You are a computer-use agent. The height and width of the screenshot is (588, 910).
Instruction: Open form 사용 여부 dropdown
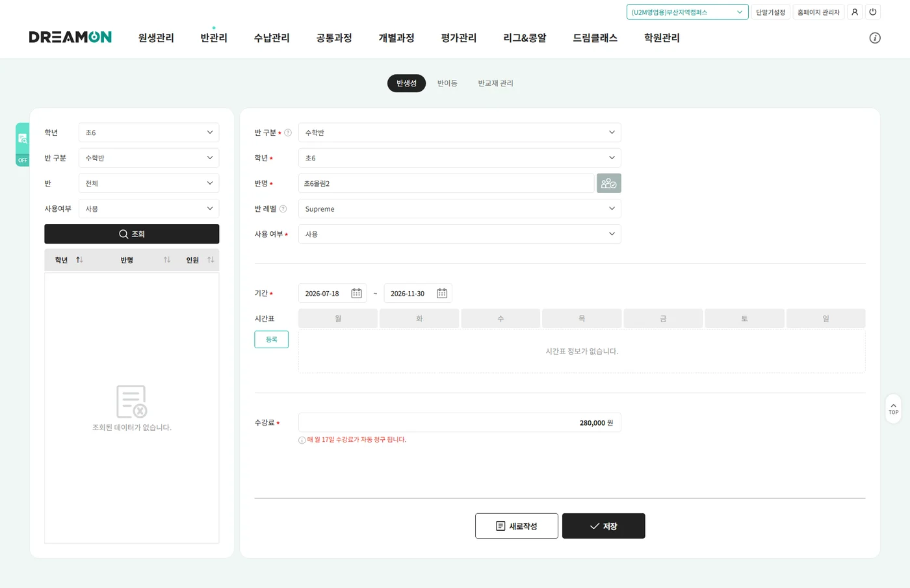coord(460,234)
